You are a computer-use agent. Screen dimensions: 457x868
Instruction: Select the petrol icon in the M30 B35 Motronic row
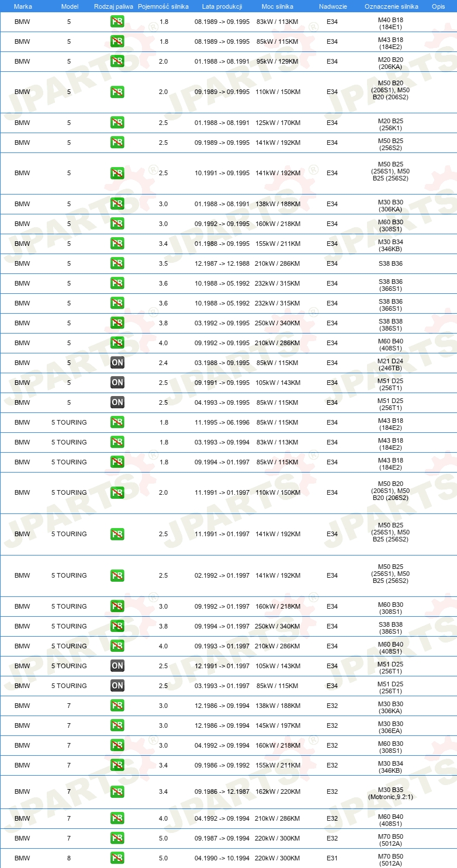pos(117,791)
